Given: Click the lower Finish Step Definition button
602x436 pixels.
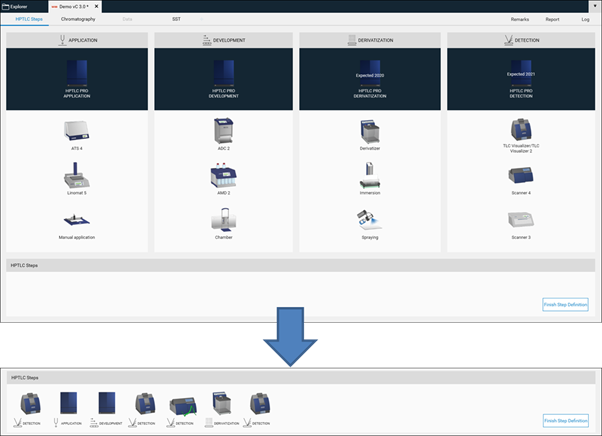Looking at the screenshot, I should click(566, 421).
